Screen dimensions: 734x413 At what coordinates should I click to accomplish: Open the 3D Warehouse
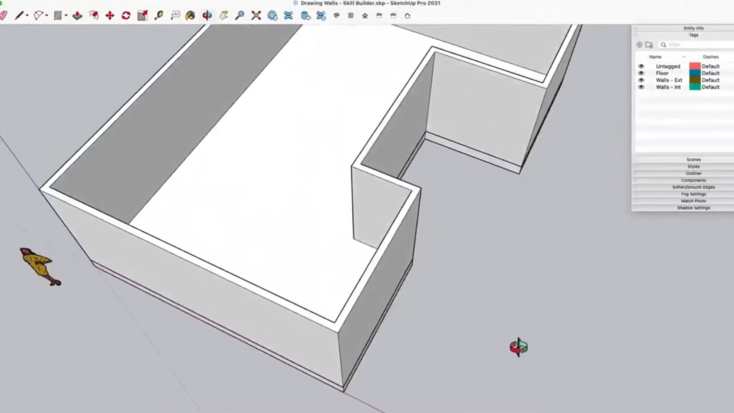[272, 16]
